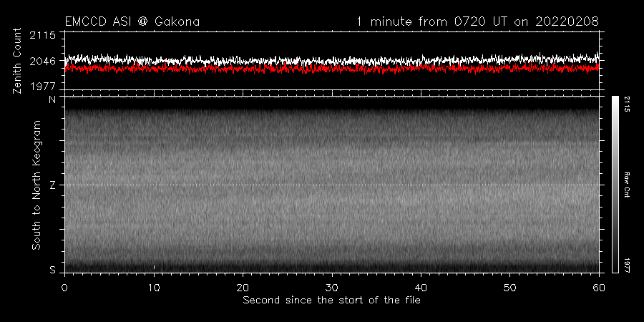Click the Z zenith label on keogram axis
This screenshot has height=322, width=644.
pyautogui.click(x=52, y=185)
